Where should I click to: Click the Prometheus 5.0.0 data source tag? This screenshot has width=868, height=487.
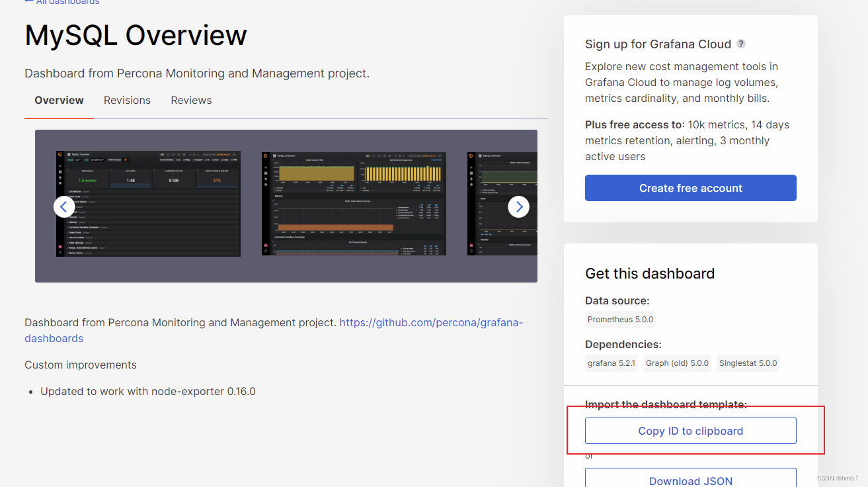[x=620, y=320]
